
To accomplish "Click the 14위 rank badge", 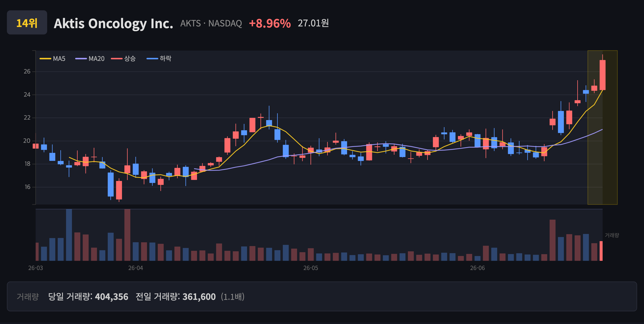I will [x=27, y=23].
